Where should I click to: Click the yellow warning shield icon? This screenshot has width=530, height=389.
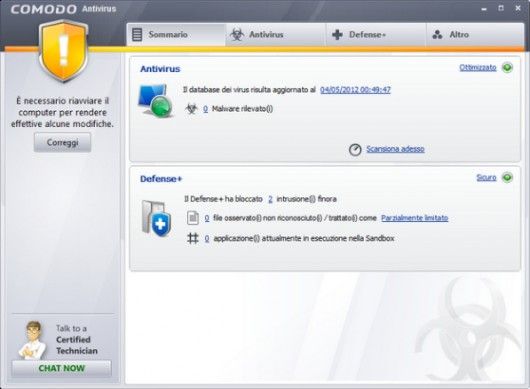[63, 51]
